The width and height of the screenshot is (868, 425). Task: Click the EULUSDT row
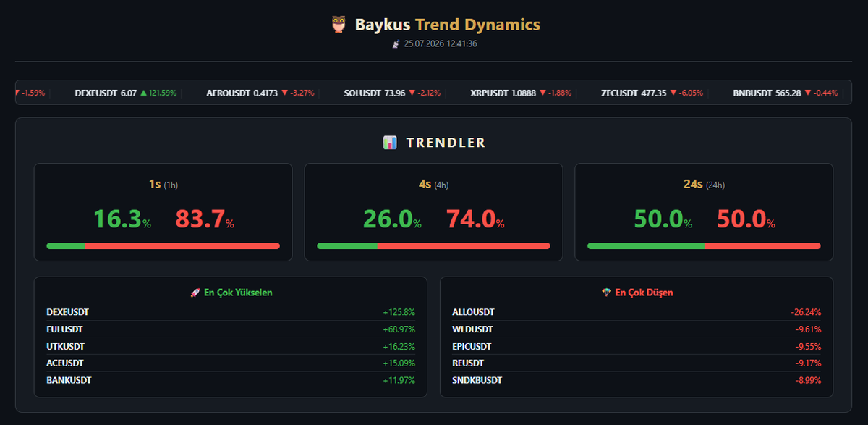231,329
